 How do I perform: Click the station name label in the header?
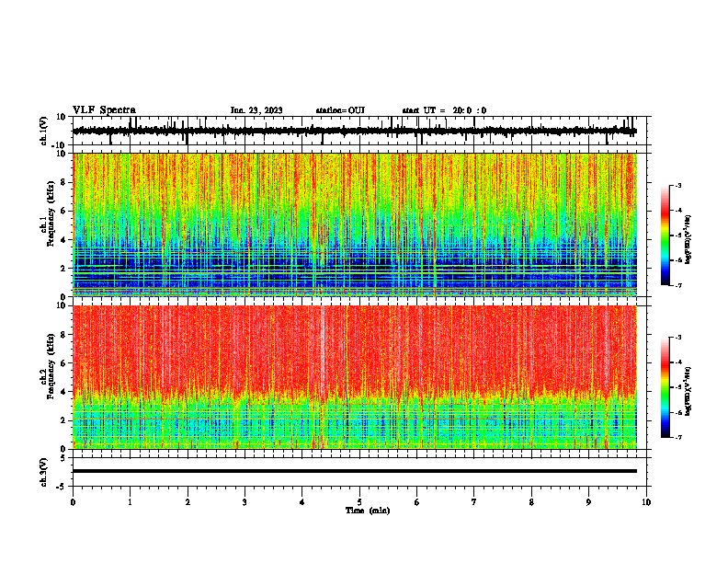click(x=340, y=110)
